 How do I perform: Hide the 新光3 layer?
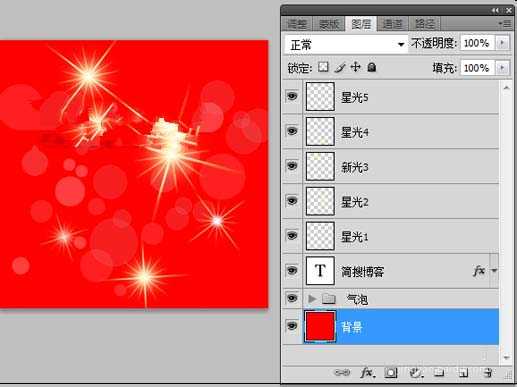[292, 166]
